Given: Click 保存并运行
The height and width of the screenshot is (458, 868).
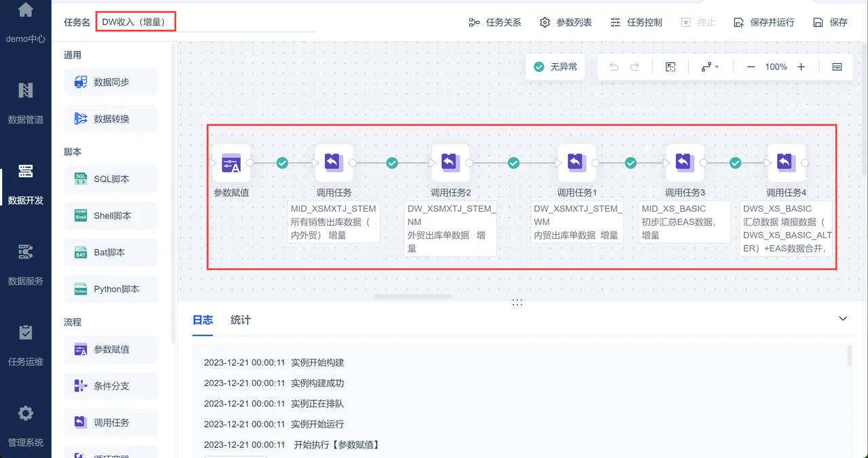Looking at the screenshot, I should click(x=764, y=22).
